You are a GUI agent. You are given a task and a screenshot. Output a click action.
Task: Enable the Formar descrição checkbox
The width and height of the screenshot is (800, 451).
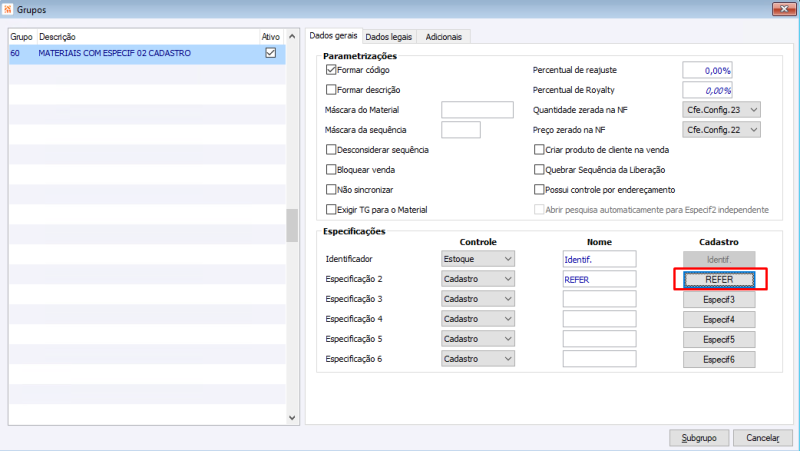pyautogui.click(x=332, y=90)
